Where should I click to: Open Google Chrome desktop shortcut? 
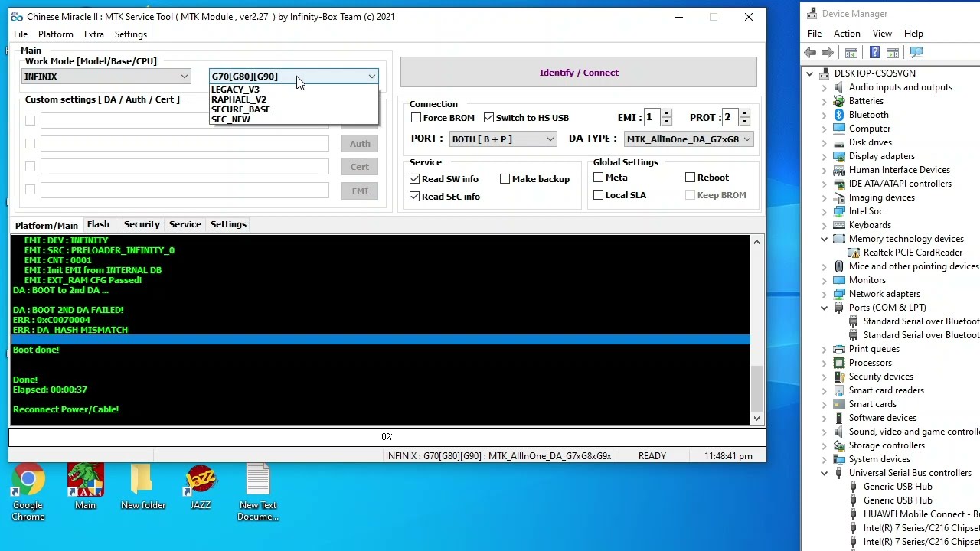point(28,492)
